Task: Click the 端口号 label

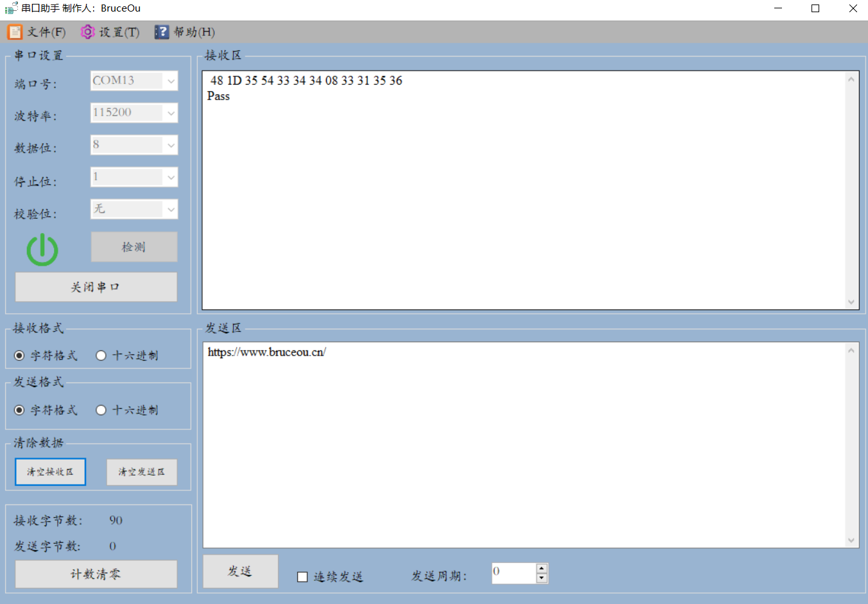Action: 36,84
